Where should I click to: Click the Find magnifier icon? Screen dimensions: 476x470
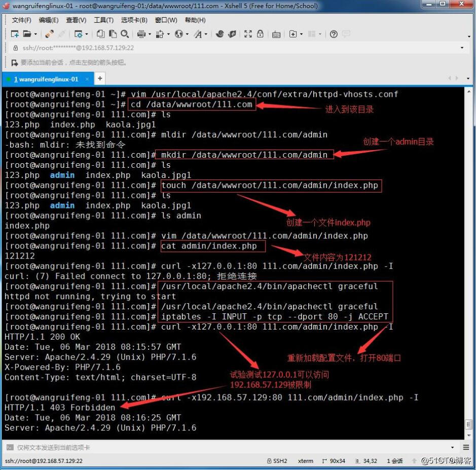(125, 34)
